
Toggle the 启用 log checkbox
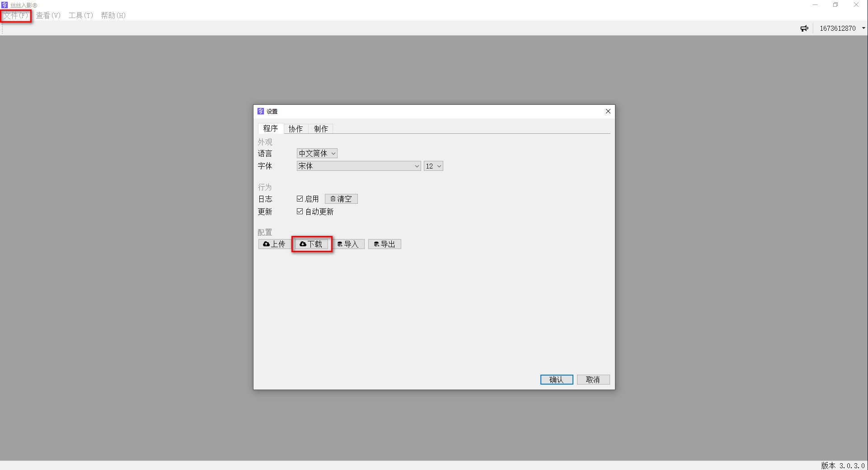pyautogui.click(x=300, y=199)
